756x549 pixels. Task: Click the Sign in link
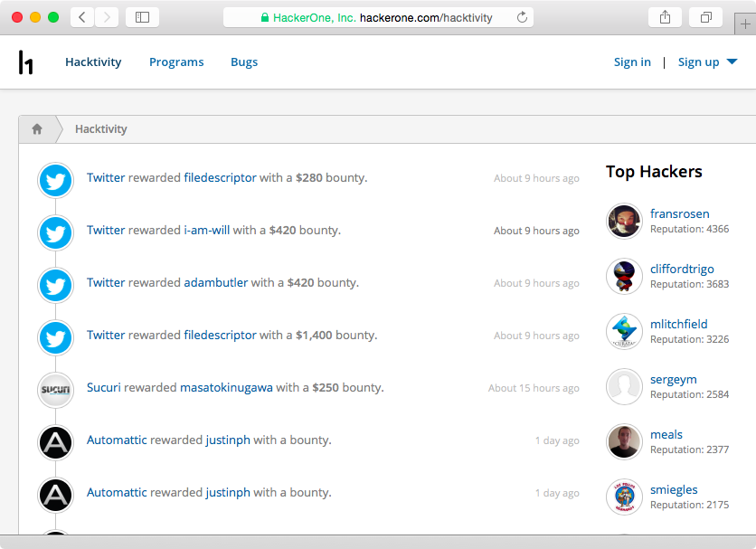(632, 62)
